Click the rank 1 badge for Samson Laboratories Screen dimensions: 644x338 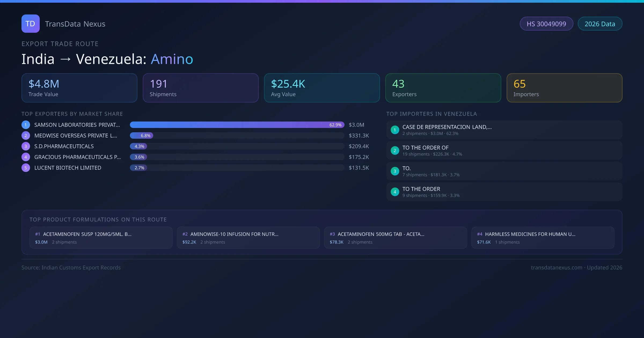click(x=26, y=125)
